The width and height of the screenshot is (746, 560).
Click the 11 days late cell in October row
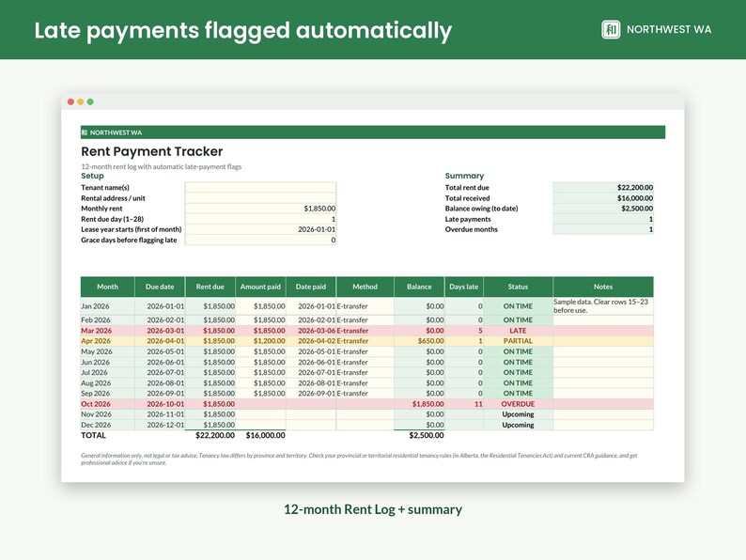464,404
